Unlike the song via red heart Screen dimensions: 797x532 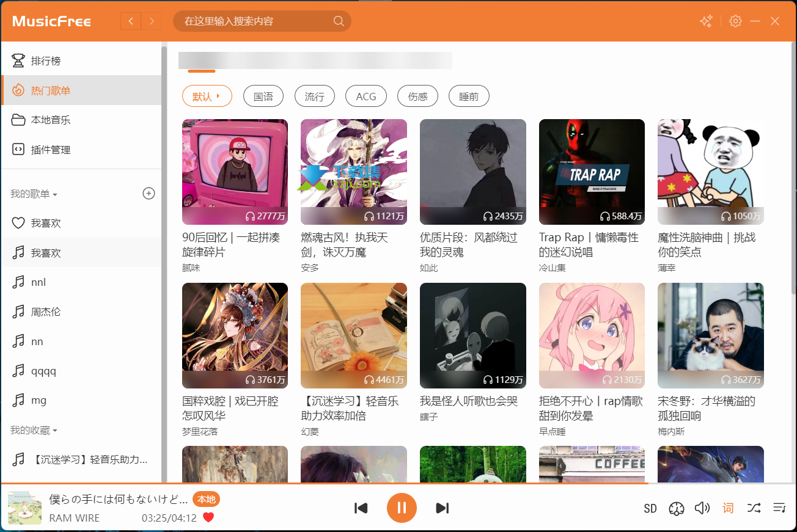(x=208, y=518)
